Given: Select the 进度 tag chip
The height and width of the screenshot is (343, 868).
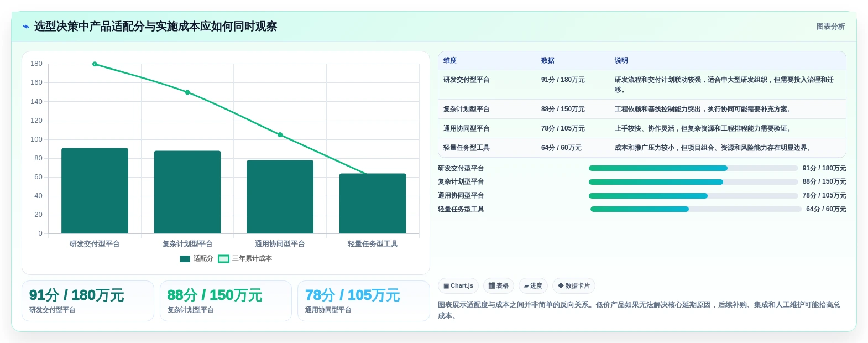Looking at the screenshot, I should point(533,285).
